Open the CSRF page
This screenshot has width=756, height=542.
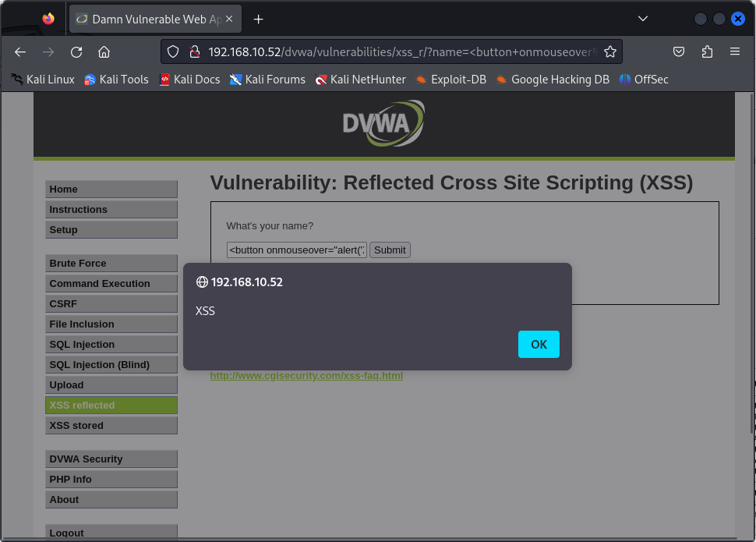click(111, 303)
